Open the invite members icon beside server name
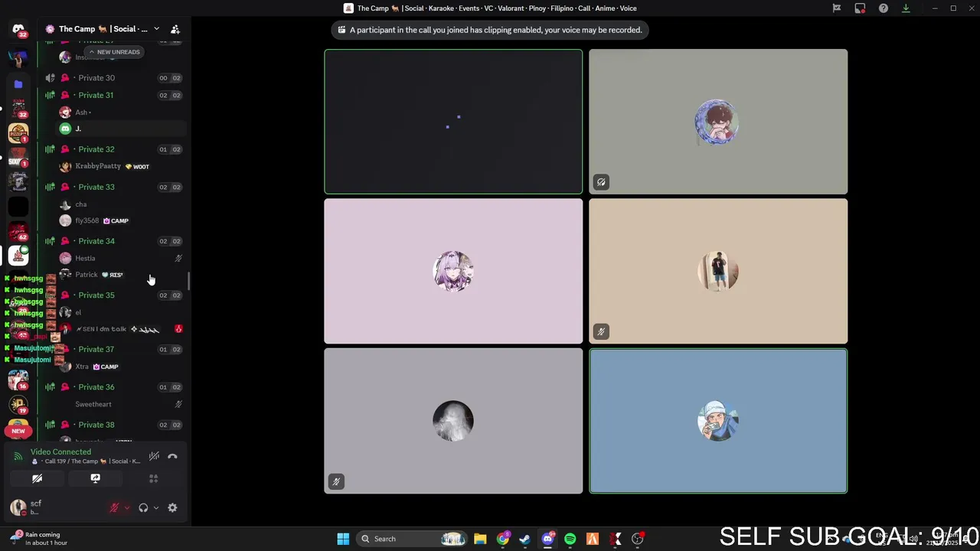The height and width of the screenshot is (551, 980). pos(175,29)
